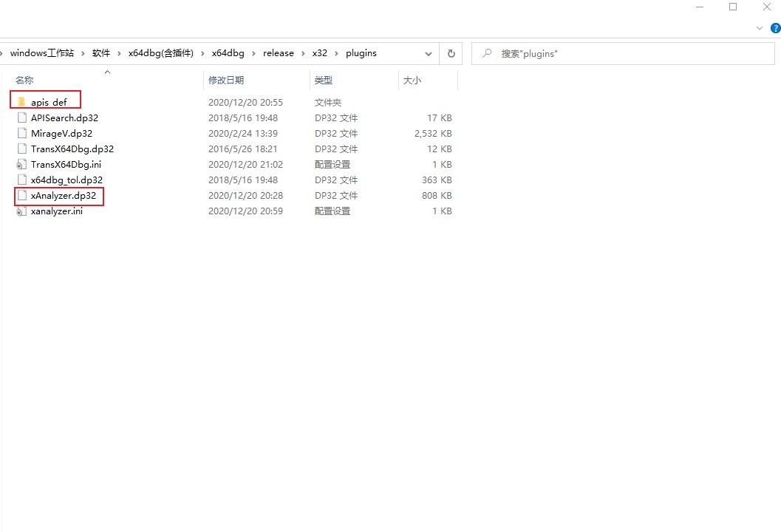Click date 2020/12/20 20:59

[245, 211]
